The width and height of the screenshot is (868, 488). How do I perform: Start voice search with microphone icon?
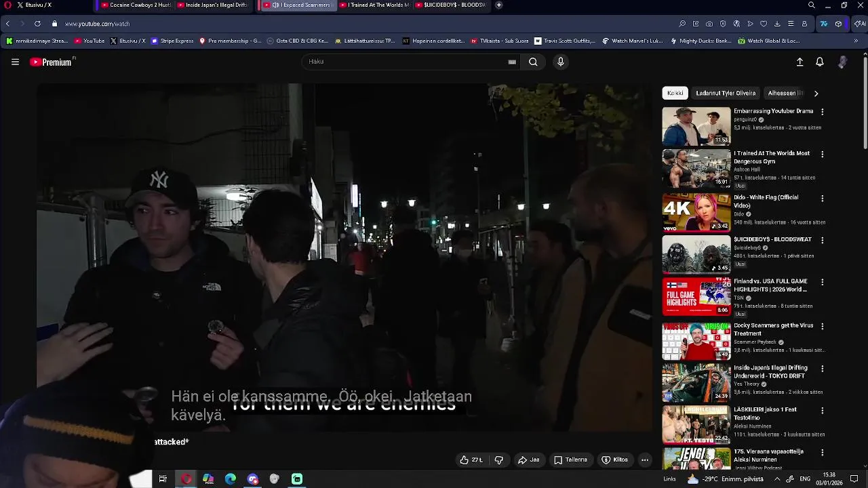pyautogui.click(x=560, y=62)
